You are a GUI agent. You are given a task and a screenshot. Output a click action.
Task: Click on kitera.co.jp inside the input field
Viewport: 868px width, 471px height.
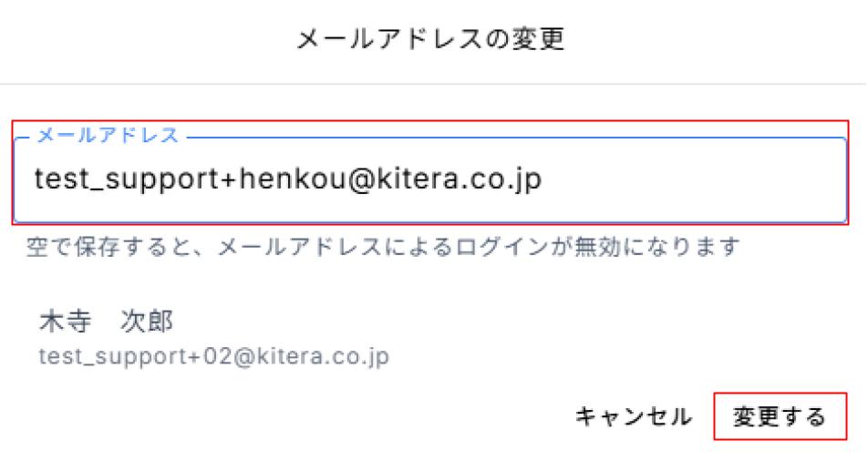459,179
